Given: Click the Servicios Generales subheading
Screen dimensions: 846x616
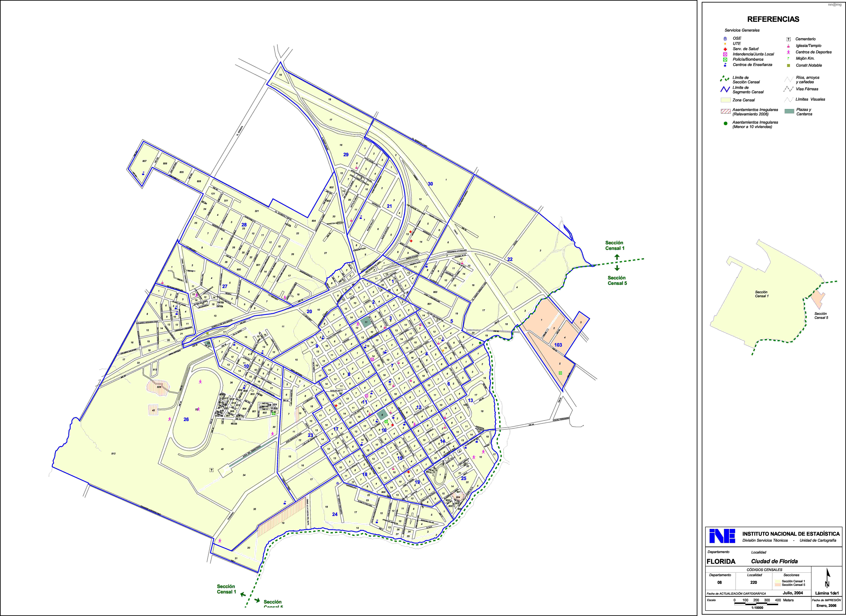Looking at the screenshot, I should pyautogui.click(x=742, y=30).
